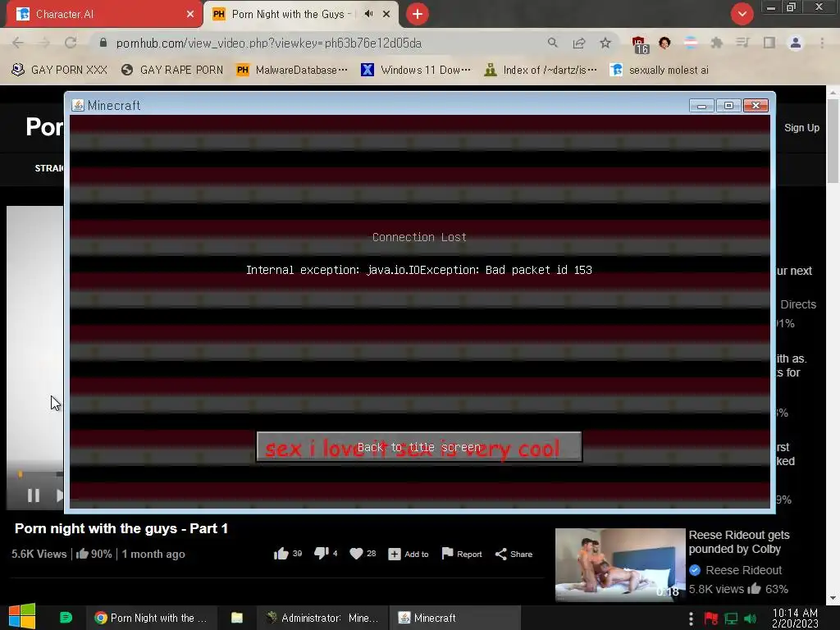Mute audio on the active browser tab
The height and width of the screenshot is (630, 840).
368,14
